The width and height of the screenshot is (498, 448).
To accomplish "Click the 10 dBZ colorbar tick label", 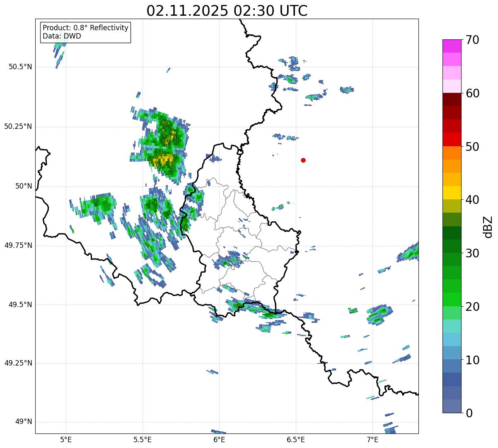I will (x=472, y=360).
